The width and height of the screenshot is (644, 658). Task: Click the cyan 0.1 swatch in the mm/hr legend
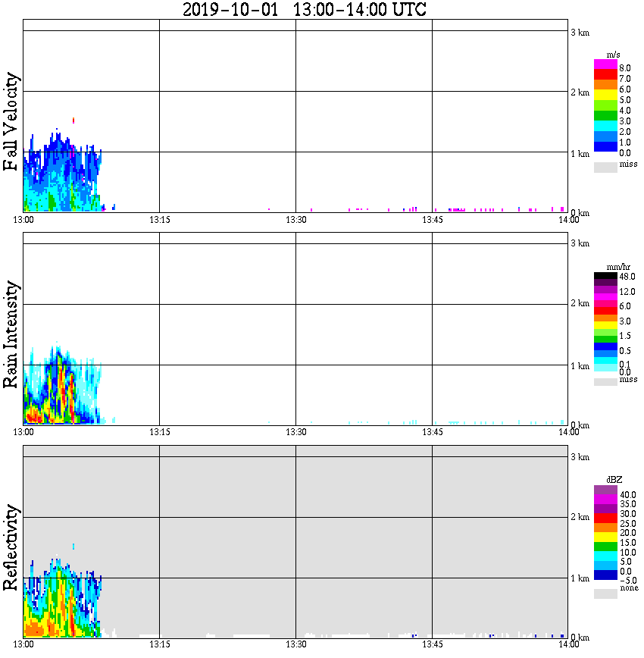(x=605, y=361)
